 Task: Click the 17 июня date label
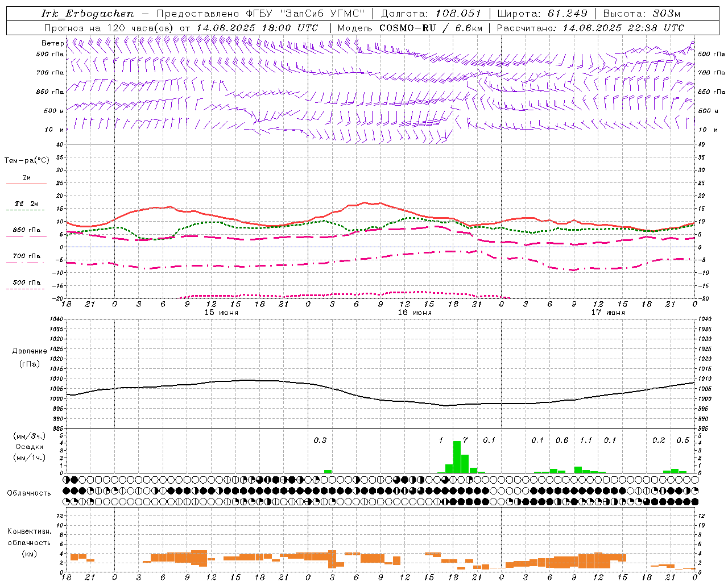608,313
